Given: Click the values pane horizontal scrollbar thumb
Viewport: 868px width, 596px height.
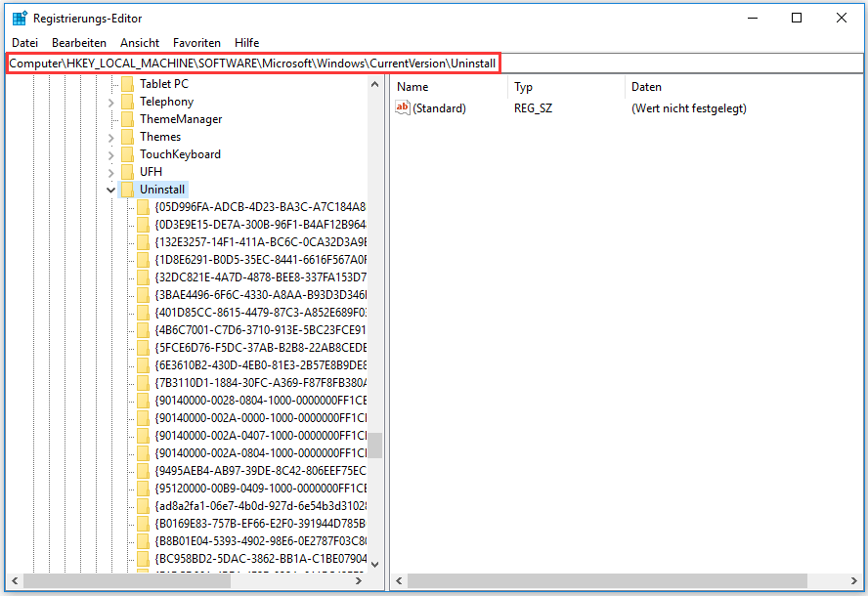Looking at the screenshot, I should coord(607,581).
